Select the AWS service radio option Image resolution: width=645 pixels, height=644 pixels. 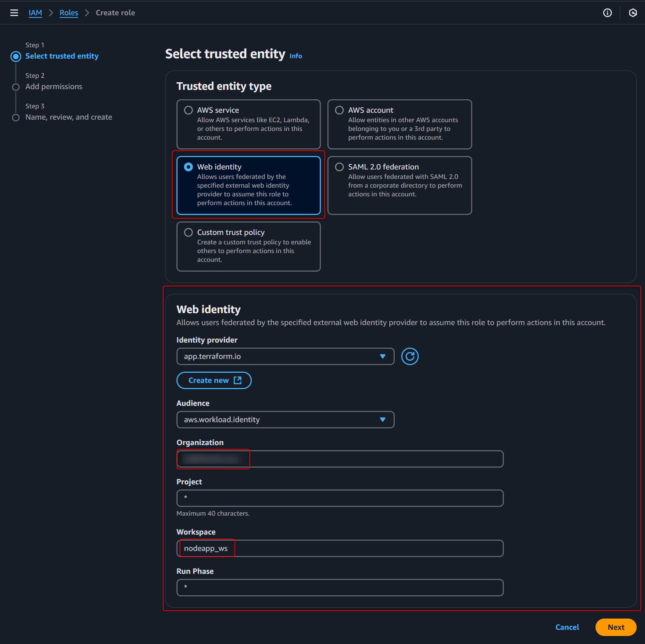pos(188,110)
